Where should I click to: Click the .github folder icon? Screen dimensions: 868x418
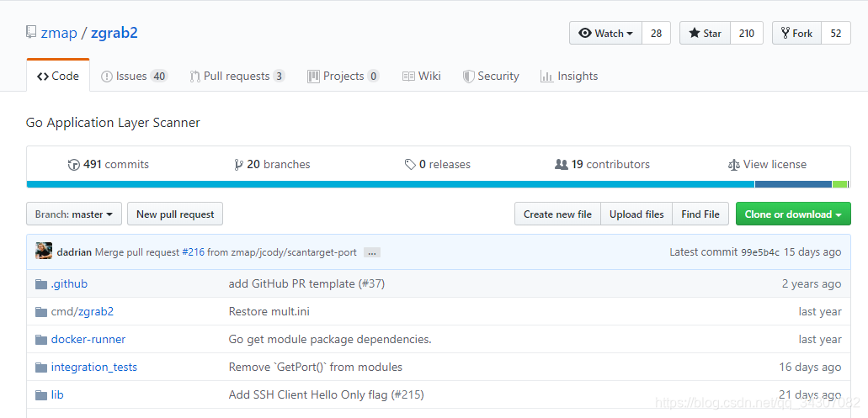pos(41,284)
